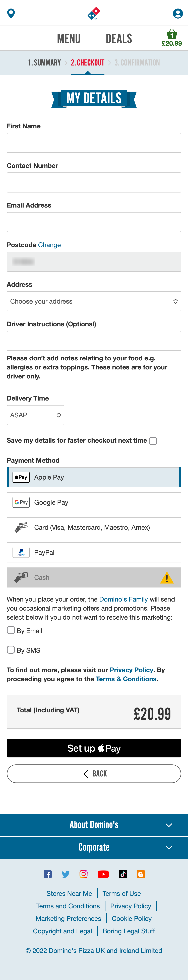The height and width of the screenshot is (980, 188).
Task: Click the TikTok icon in footer
Action: pyautogui.click(x=122, y=874)
